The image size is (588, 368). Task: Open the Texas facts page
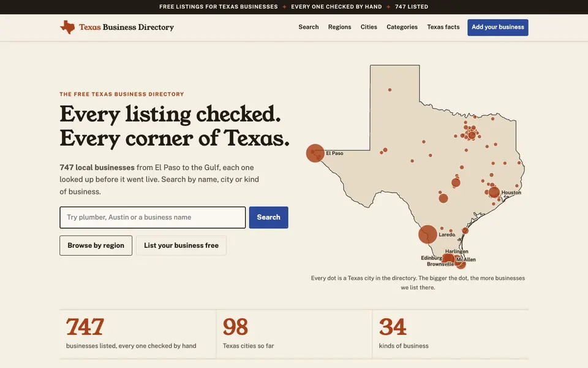[443, 27]
